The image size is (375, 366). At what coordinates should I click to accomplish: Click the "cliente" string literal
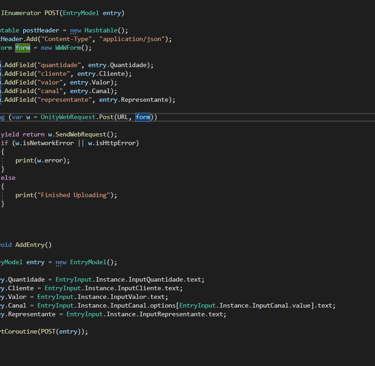pos(55,74)
